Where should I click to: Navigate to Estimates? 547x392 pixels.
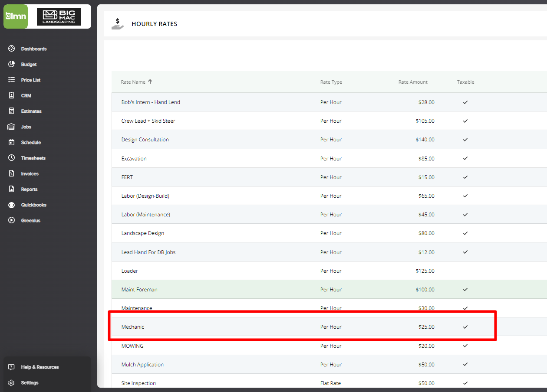[31, 111]
